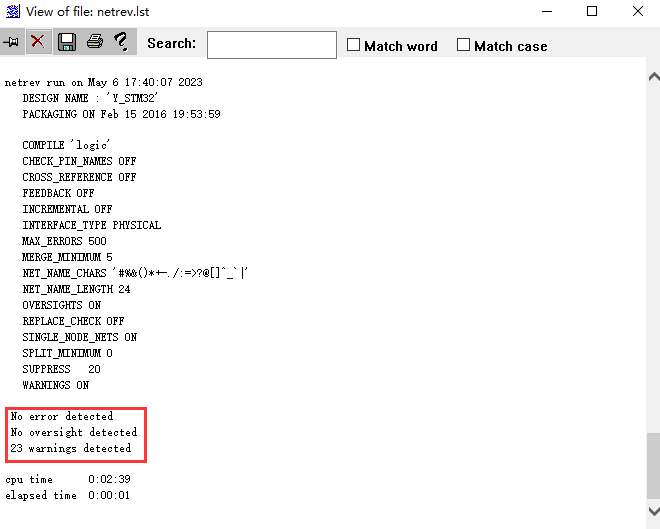Focus the Search text field
Image resolution: width=660 pixels, height=529 pixels.
click(x=271, y=45)
